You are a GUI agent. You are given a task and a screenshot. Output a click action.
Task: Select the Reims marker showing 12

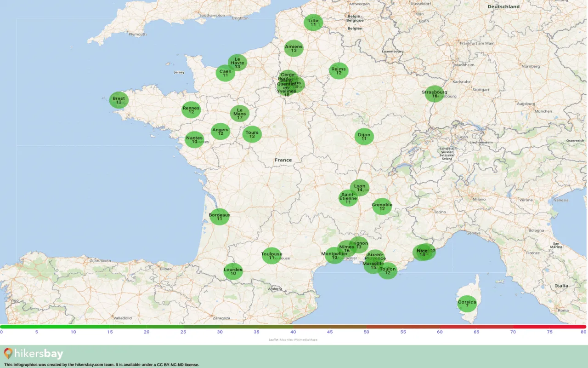(x=339, y=71)
